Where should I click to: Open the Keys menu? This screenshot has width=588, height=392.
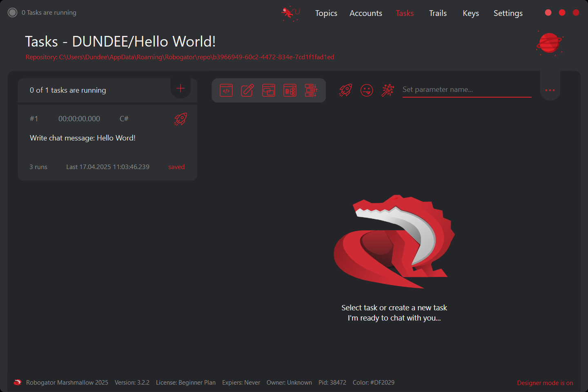471,13
